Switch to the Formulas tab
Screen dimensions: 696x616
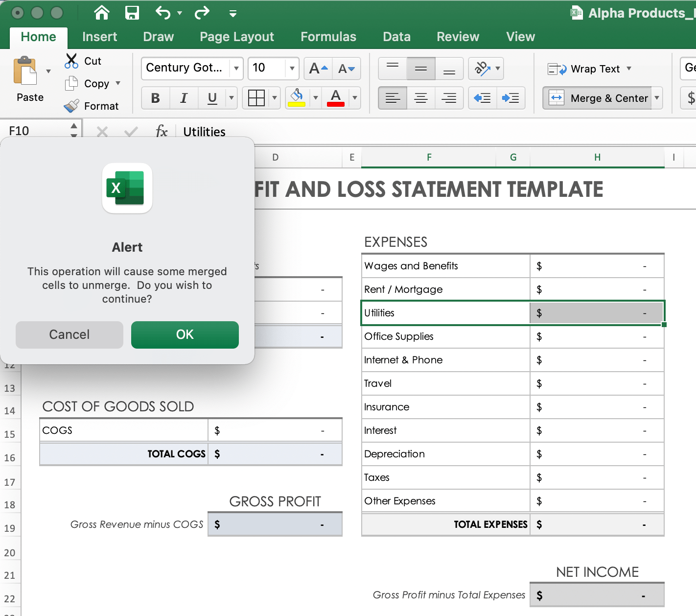tap(328, 37)
